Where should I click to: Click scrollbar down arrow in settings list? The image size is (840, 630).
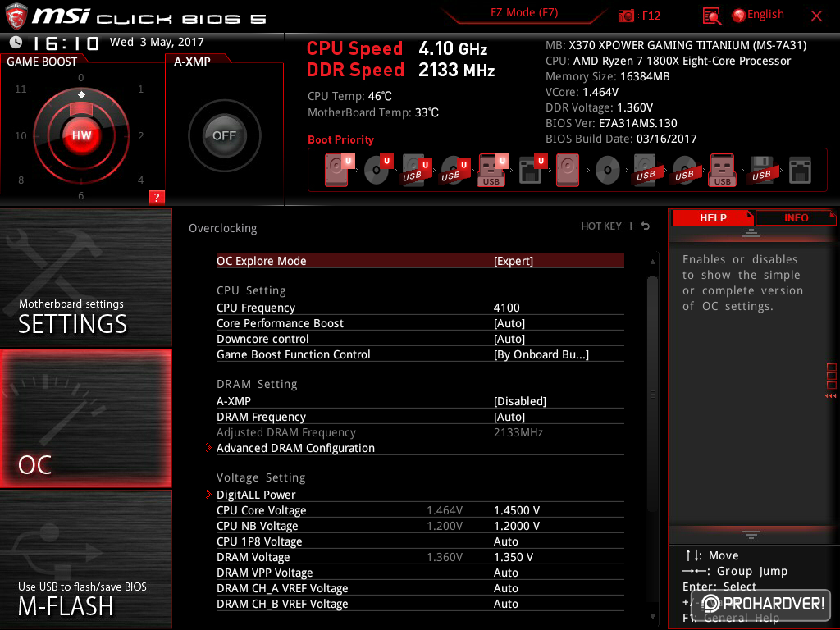[652, 617]
